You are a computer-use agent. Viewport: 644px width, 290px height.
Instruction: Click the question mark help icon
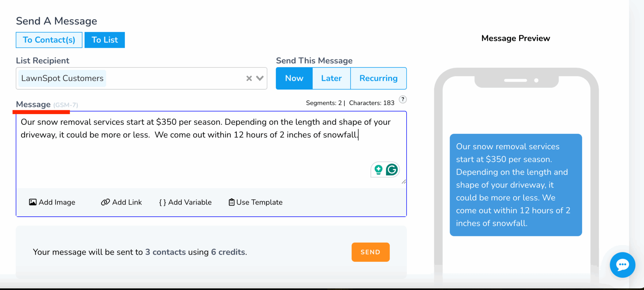402,100
